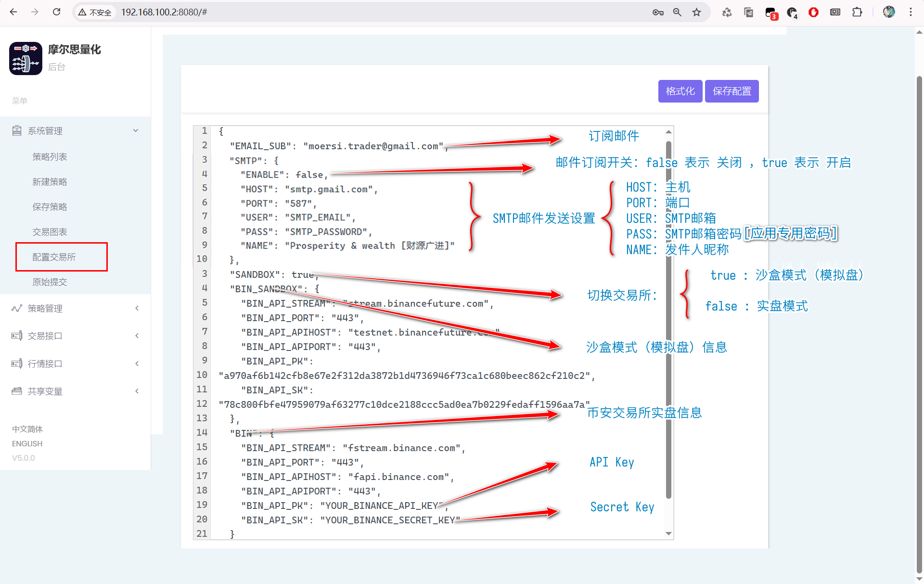Open 原始提交 menu item
The height and width of the screenshot is (584, 924).
click(50, 282)
